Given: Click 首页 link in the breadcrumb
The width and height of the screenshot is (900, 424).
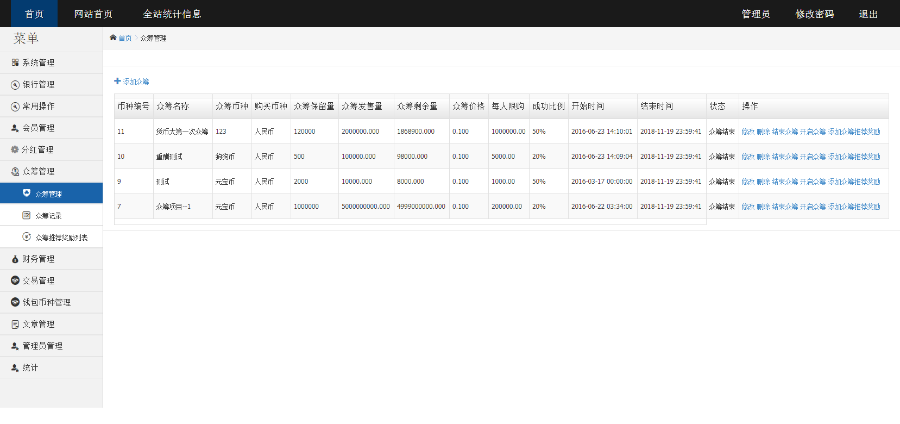Looking at the screenshot, I should coord(125,38).
